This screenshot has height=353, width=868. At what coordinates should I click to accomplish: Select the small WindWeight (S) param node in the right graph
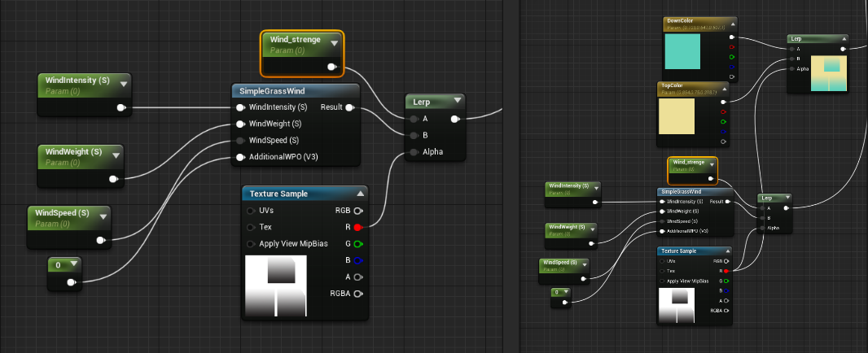(x=570, y=236)
